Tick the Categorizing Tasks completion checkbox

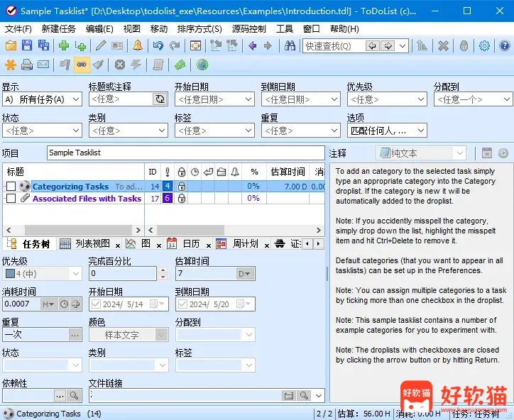11,187
